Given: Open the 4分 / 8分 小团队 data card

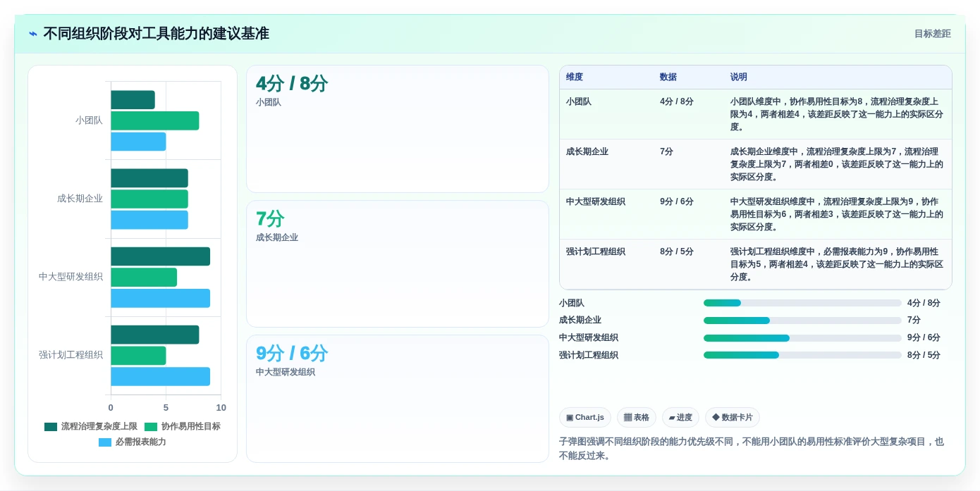Looking at the screenshot, I should (x=398, y=129).
